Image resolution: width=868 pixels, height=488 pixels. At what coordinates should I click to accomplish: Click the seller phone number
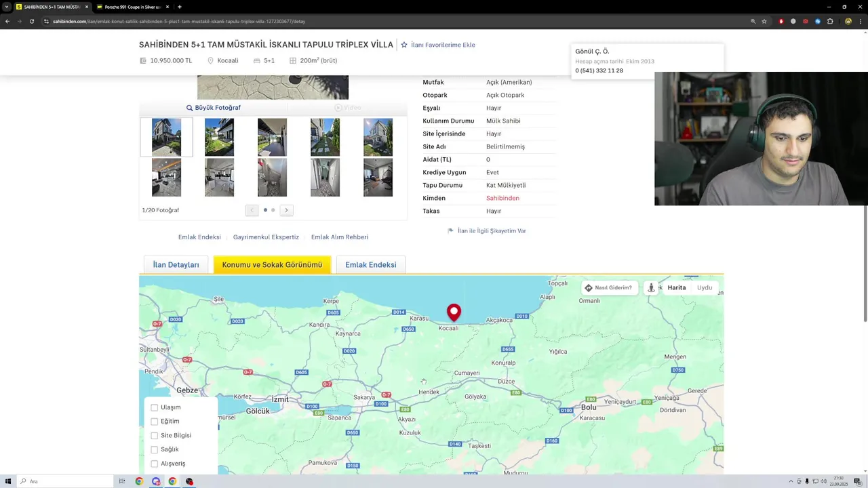[599, 70]
